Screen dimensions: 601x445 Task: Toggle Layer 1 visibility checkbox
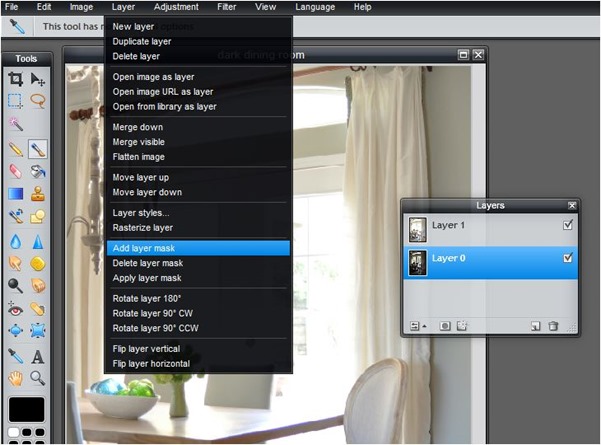[568, 225]
